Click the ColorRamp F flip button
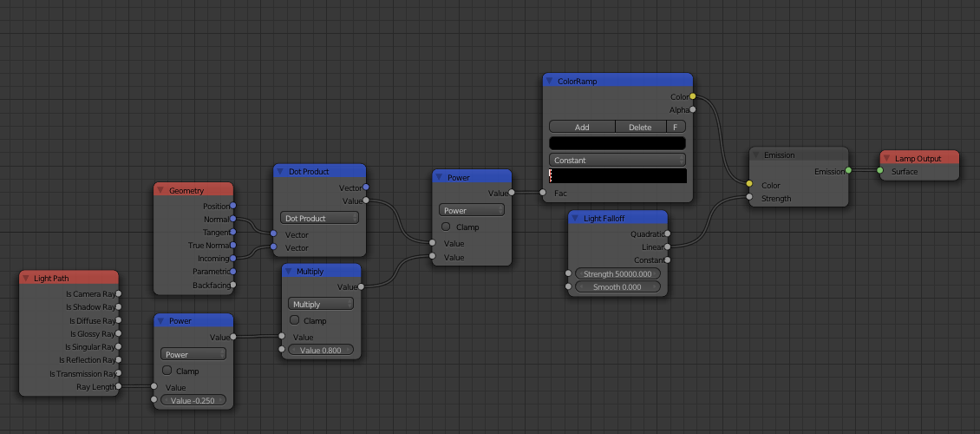Image resolution: width=980 pixels, height=434 pixels. coord(675,127)
